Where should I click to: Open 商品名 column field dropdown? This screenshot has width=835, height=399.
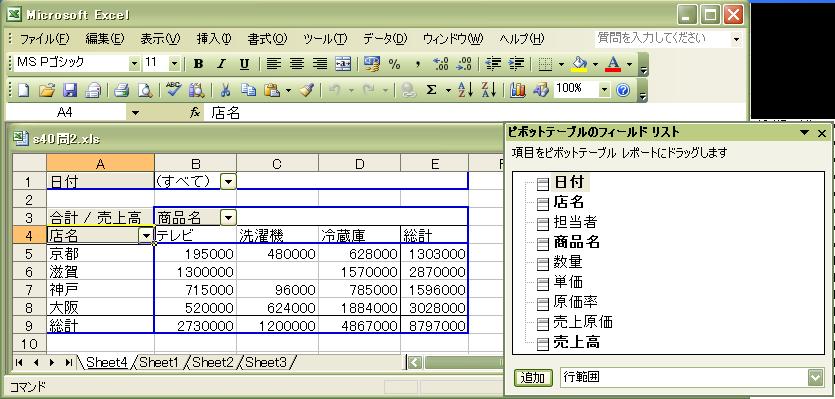point(228,217)
